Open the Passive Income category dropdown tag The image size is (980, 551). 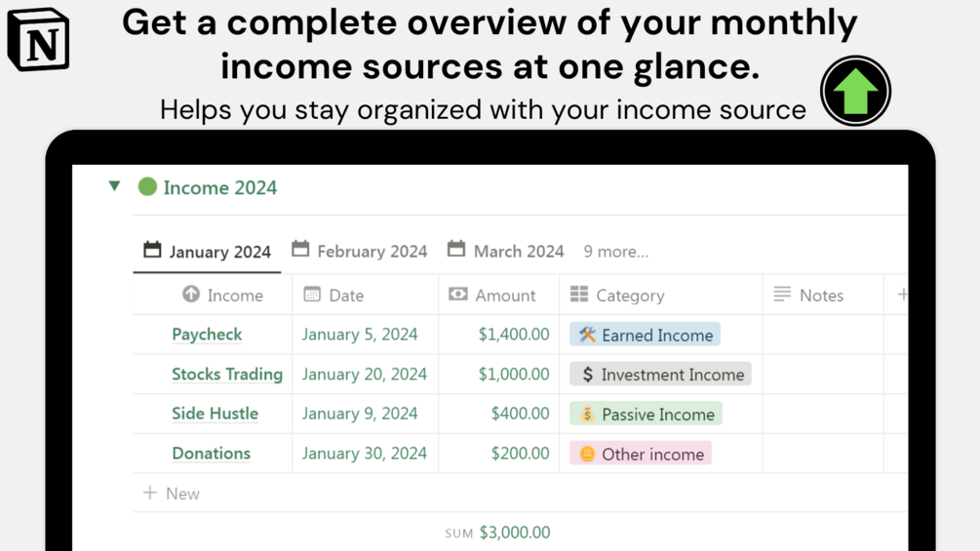tap(647, 414)
